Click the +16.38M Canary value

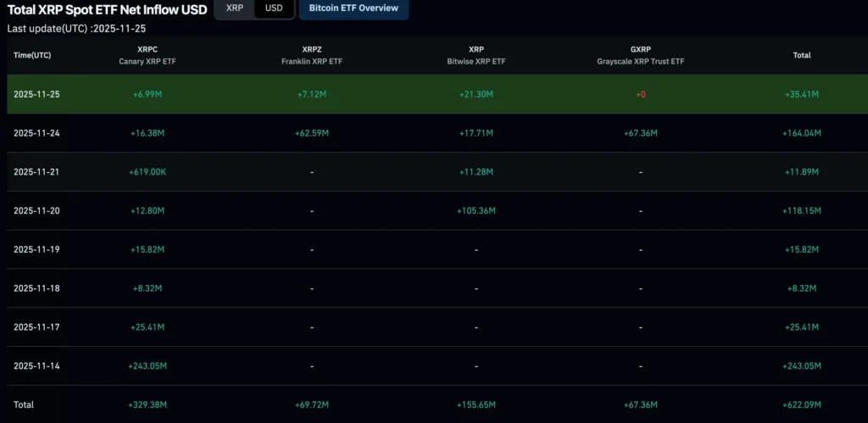pyautogui.click(x=147, y=133)
